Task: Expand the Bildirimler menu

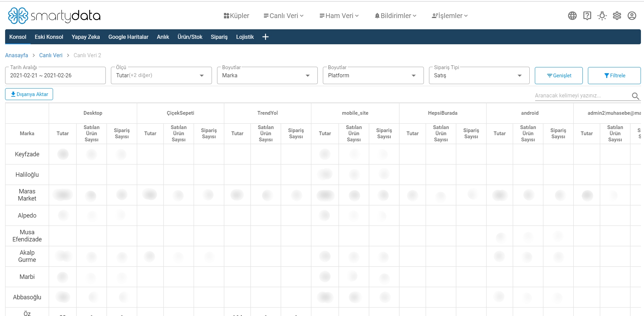Action: (x=396, y=16)
